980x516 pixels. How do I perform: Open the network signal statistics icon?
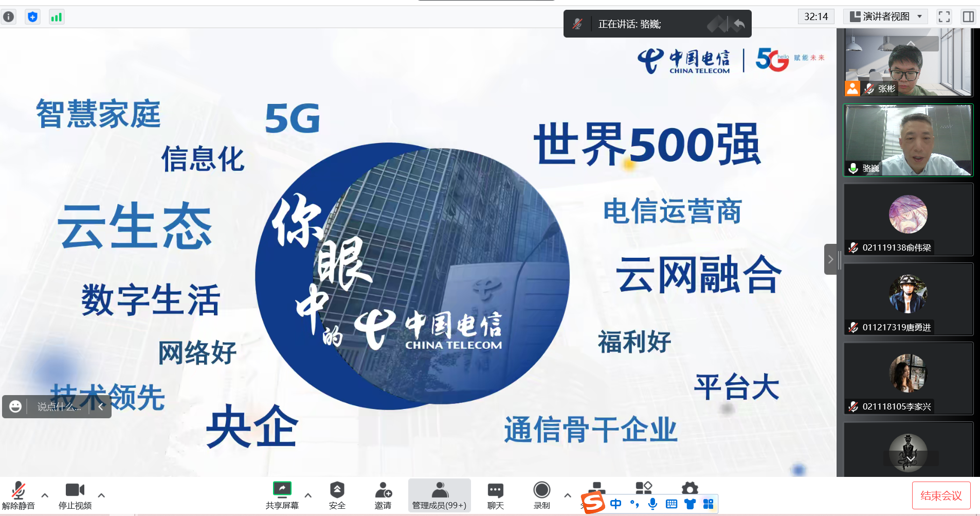coord(56,17)
